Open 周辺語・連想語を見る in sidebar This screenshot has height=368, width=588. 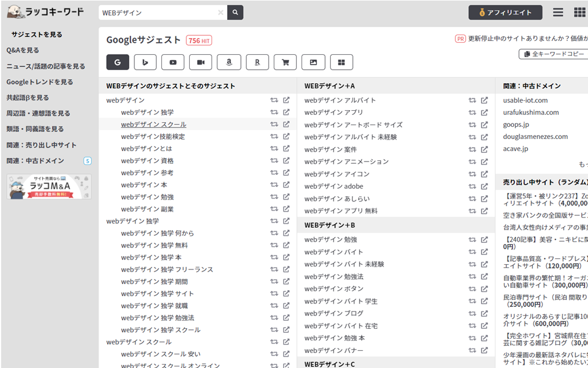(x=38, y=113)
